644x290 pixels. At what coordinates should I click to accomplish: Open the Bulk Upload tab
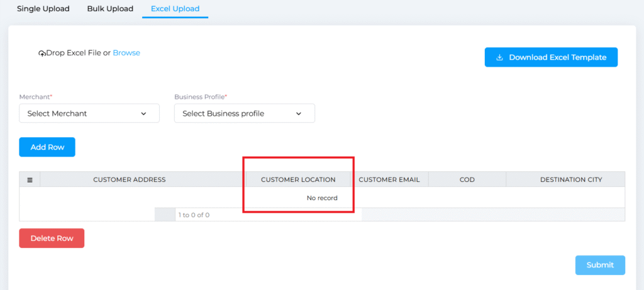coord(110,9)
